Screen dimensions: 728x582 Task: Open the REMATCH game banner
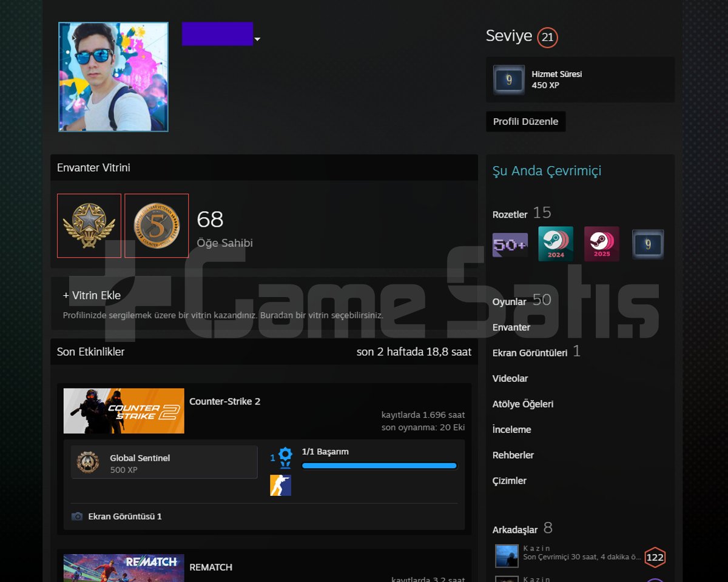click(x=124, y=568)
